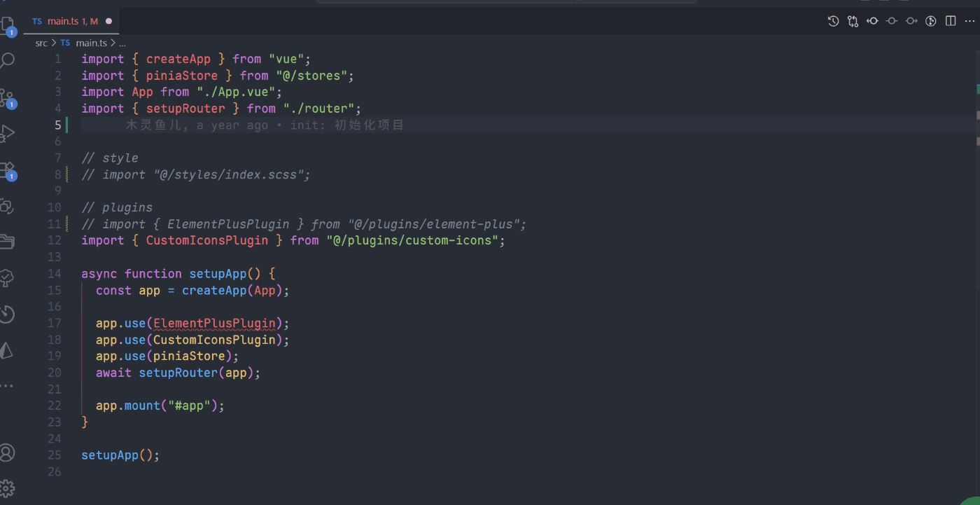
Task: Click the change marker beside line 11
Action: click(x=66, y=224)
